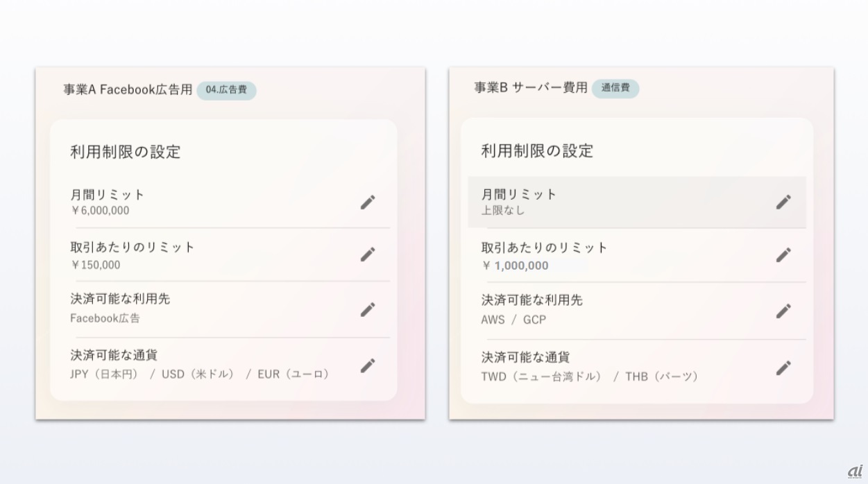Click JPY（日本円）currency list text
The image size is (868, 484).
[104, 374]
